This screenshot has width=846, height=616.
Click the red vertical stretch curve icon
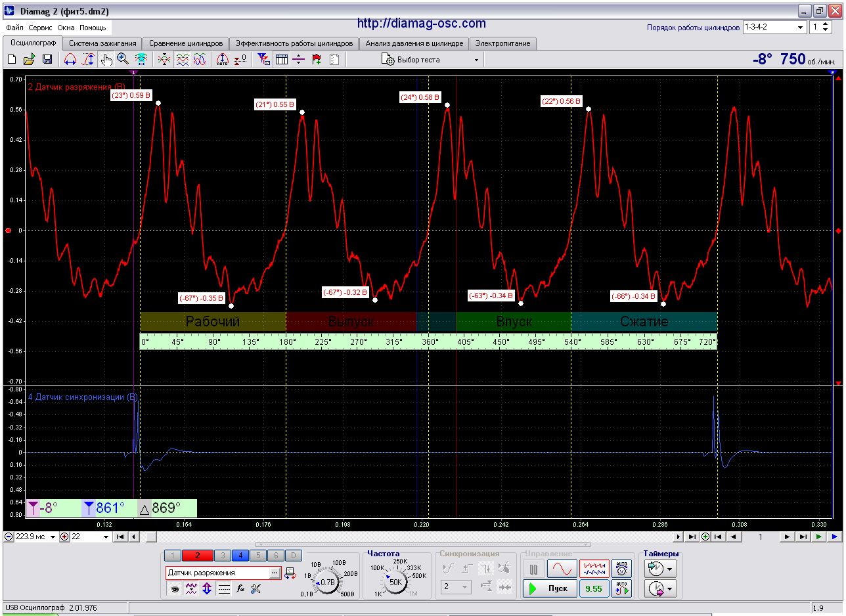point(88,60)
